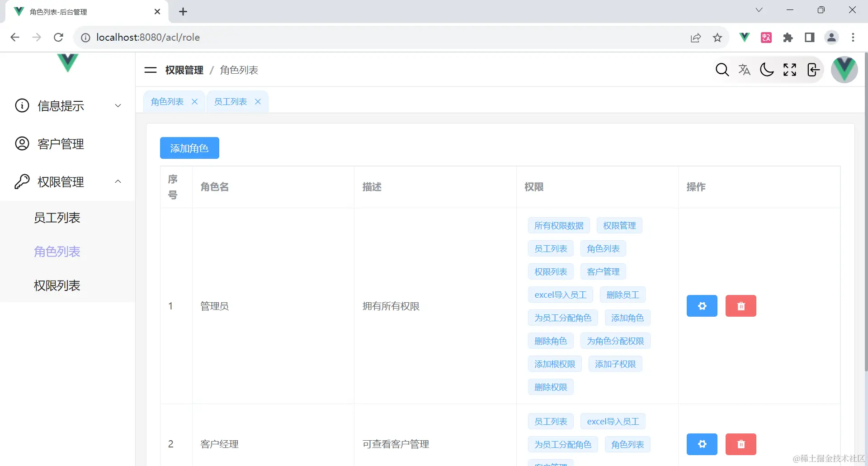
Task: Close the 角色列表 tag tab
Action: 194,102
